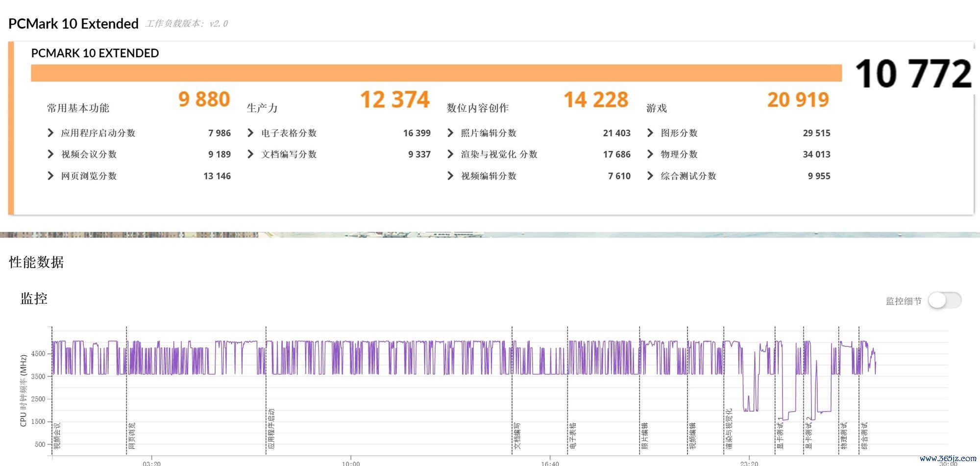Click the 10:00 tick on time axis
This screenshot has width=980, height=466.
pos(351,463)
